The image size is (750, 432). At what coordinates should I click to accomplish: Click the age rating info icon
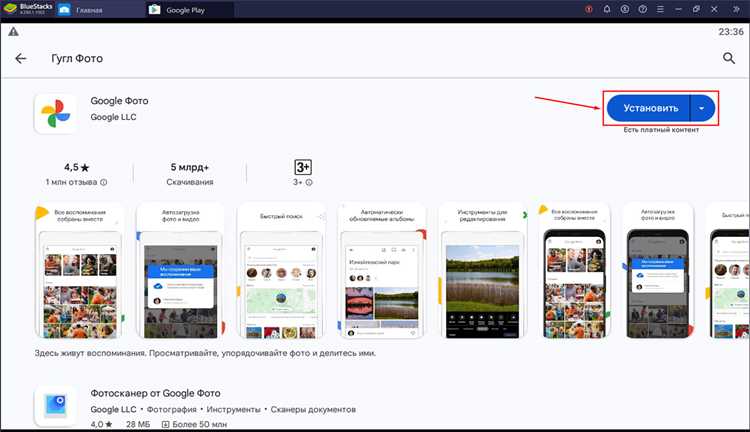click(x=309, y=182)
